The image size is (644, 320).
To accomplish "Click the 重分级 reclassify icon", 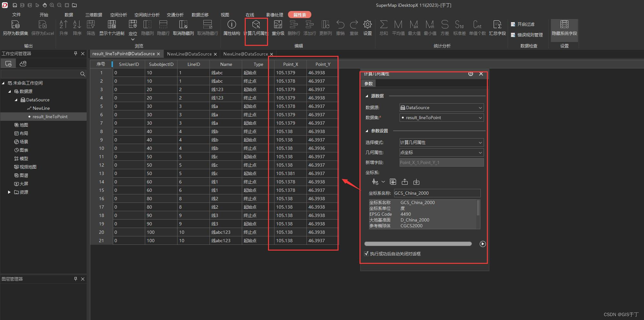I will point(278,25).
